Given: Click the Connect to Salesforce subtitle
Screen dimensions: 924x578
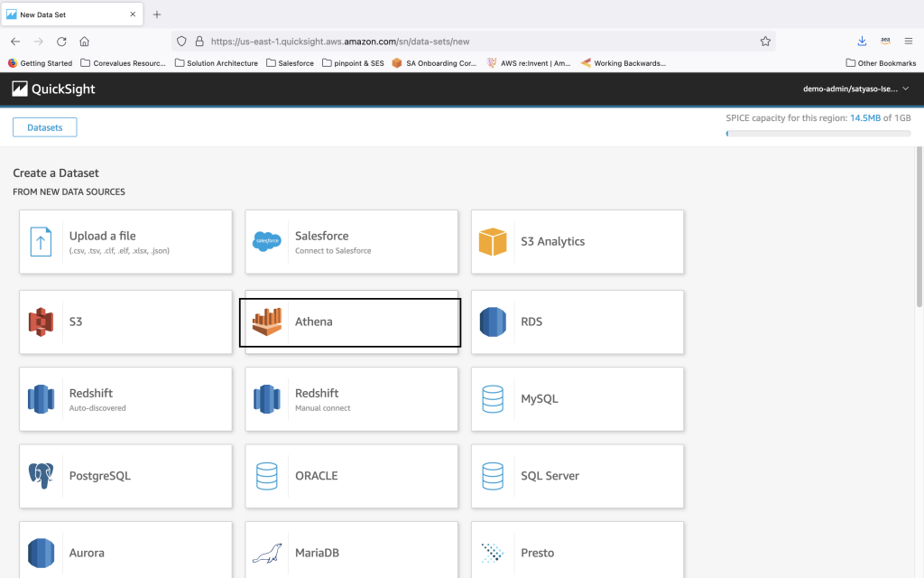Looking at the screenshot, I should [x=333, y=251].
